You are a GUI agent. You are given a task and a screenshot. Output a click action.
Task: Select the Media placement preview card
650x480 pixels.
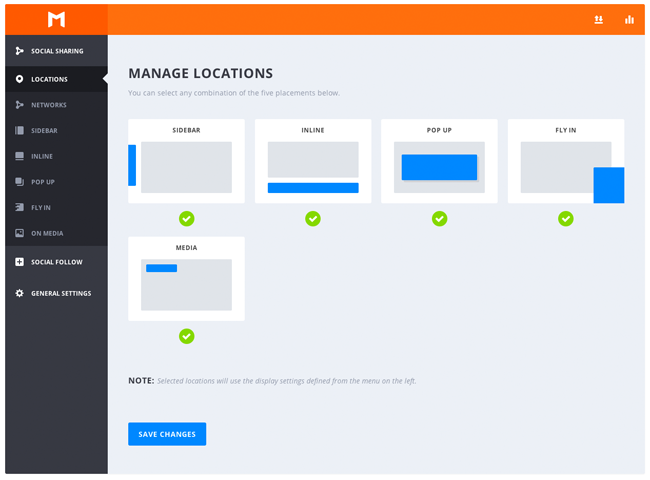click(187, 279)
